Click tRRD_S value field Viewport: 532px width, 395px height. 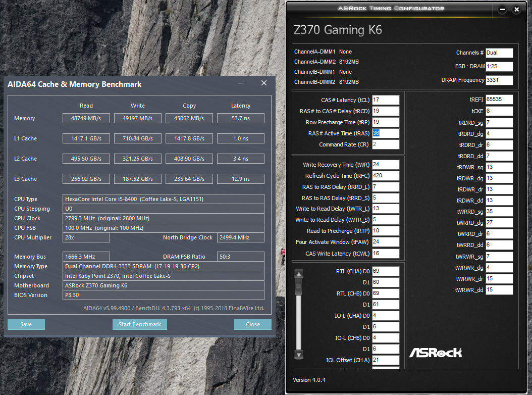click(386, 198)
